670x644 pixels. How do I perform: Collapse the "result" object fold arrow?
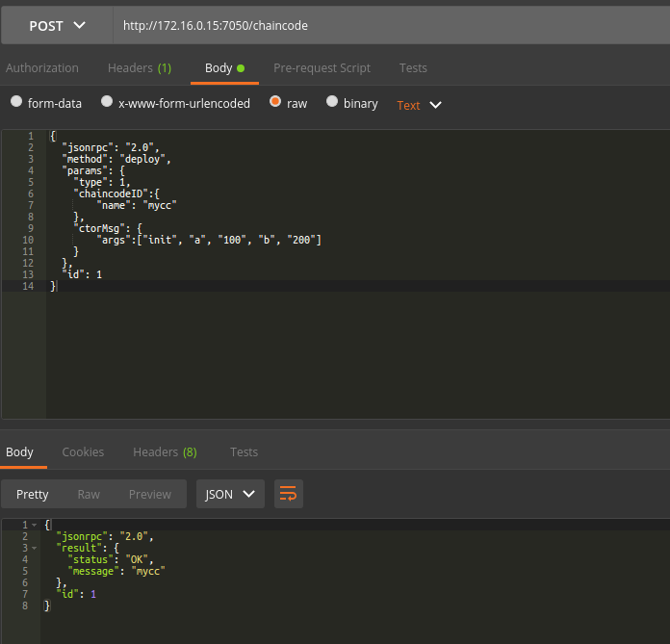point(35,548)
